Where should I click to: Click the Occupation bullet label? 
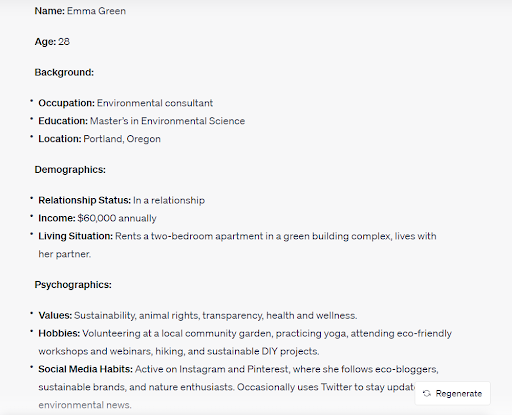(67, 103)
